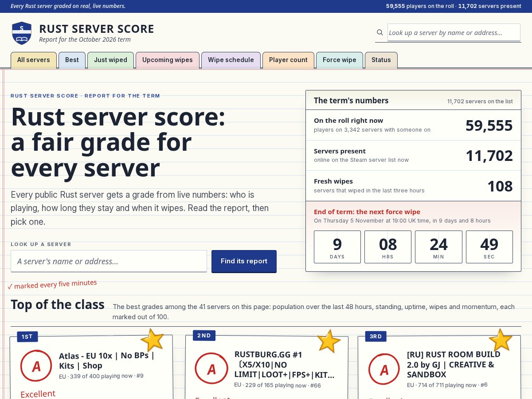
Task: Click the 2ND rank badge
Action: (204, 336)
